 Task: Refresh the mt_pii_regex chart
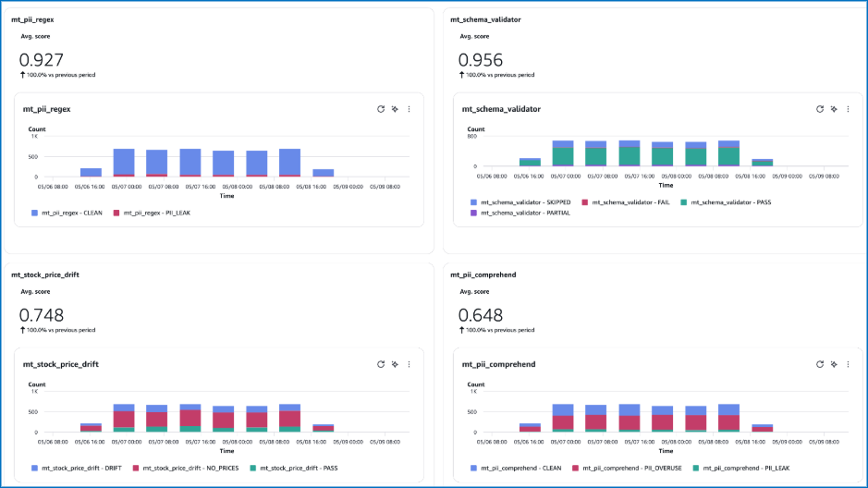381,109
